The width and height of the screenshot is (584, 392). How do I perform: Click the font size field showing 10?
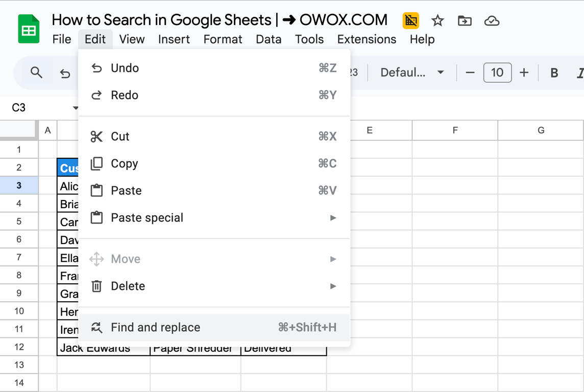pyautogui.click(x=497, y=72)
